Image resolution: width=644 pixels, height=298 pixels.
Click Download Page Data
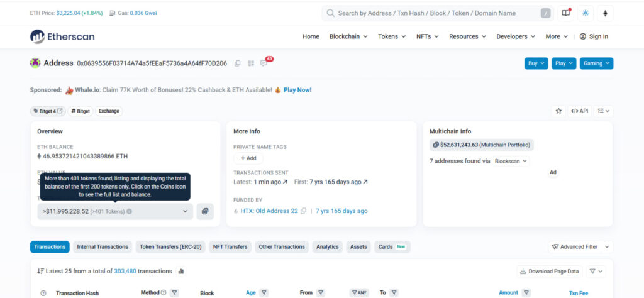pyautogui.click(x=550, y=272)
